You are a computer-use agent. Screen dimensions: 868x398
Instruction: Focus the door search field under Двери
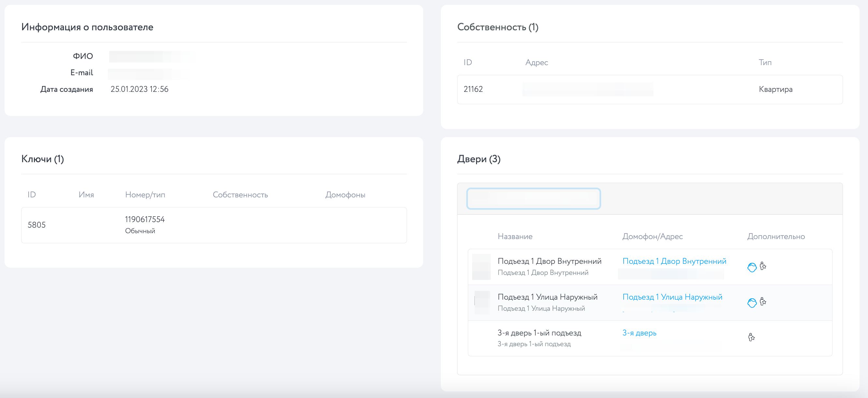533,199
